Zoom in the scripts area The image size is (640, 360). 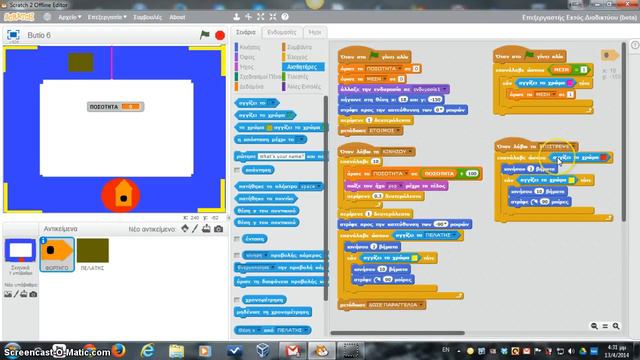[616, 326]
